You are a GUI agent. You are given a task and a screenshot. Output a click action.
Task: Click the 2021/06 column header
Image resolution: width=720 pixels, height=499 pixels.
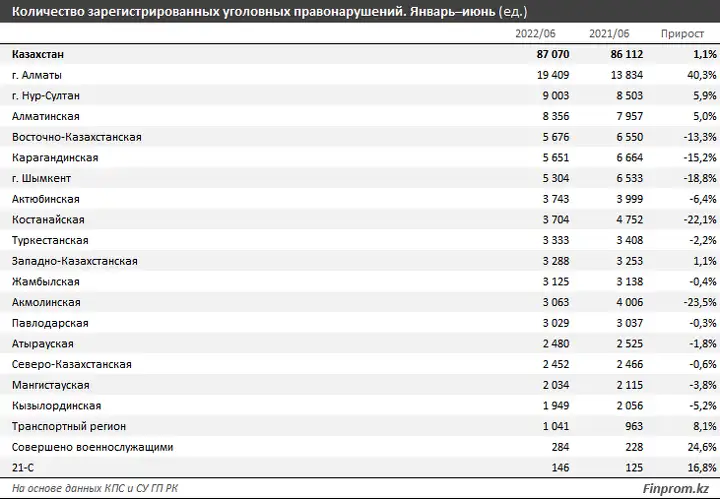tap(609, 34)
